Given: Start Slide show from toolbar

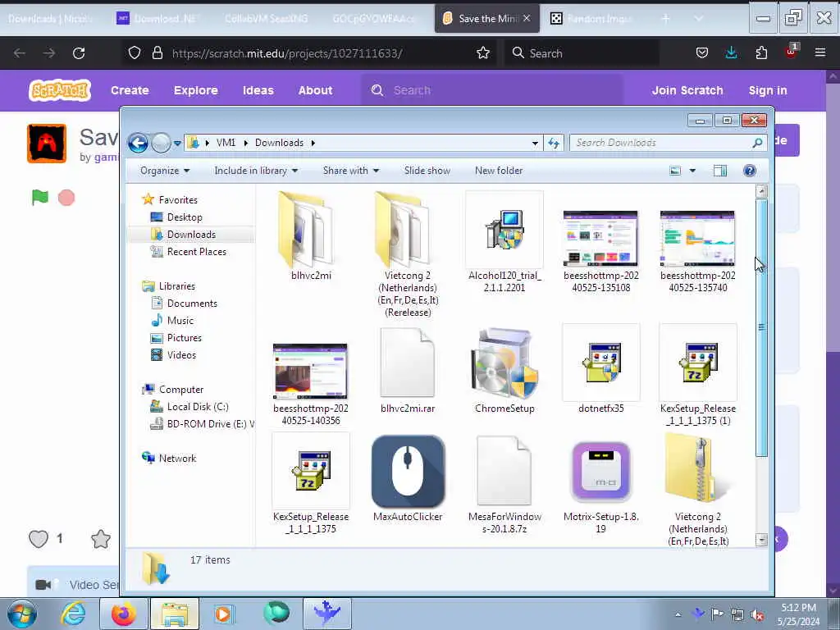Looking at the screenshot, I should [x=427, y=171].
